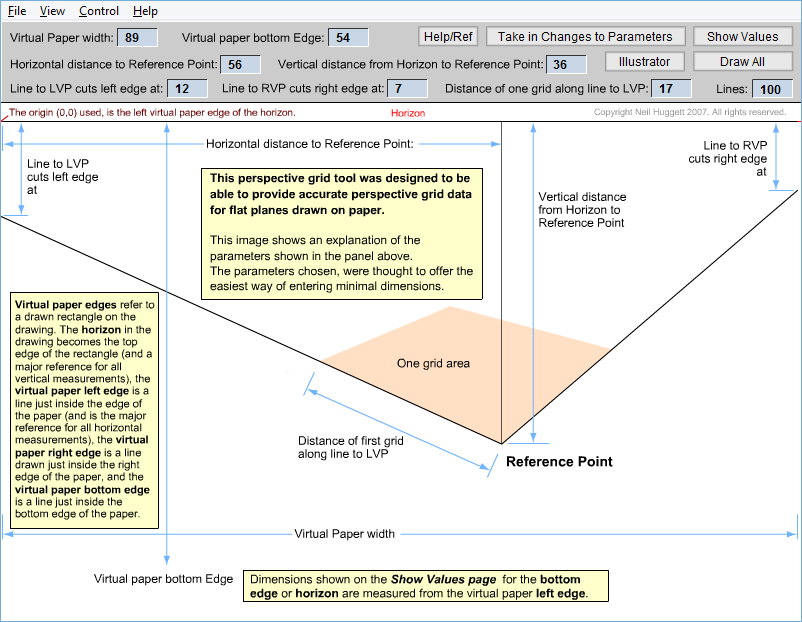Open the View menu
The width and height of the screenshot is (802, 622).
point(52,11)
